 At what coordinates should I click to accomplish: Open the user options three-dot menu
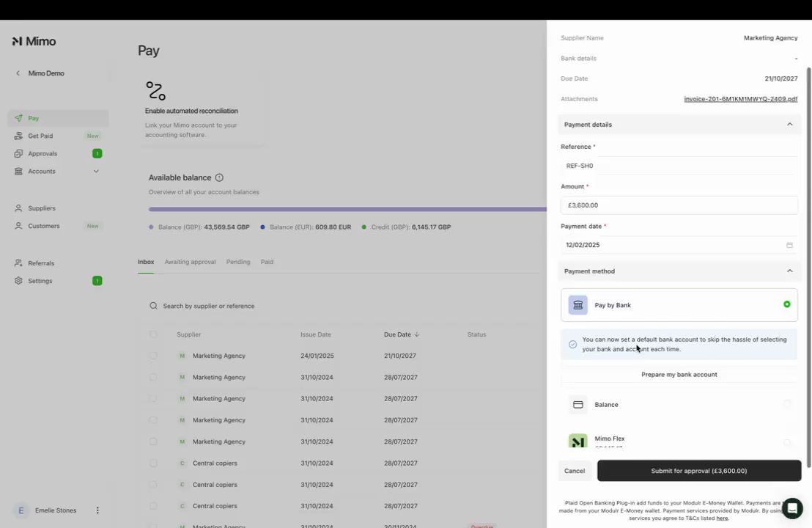97,510
